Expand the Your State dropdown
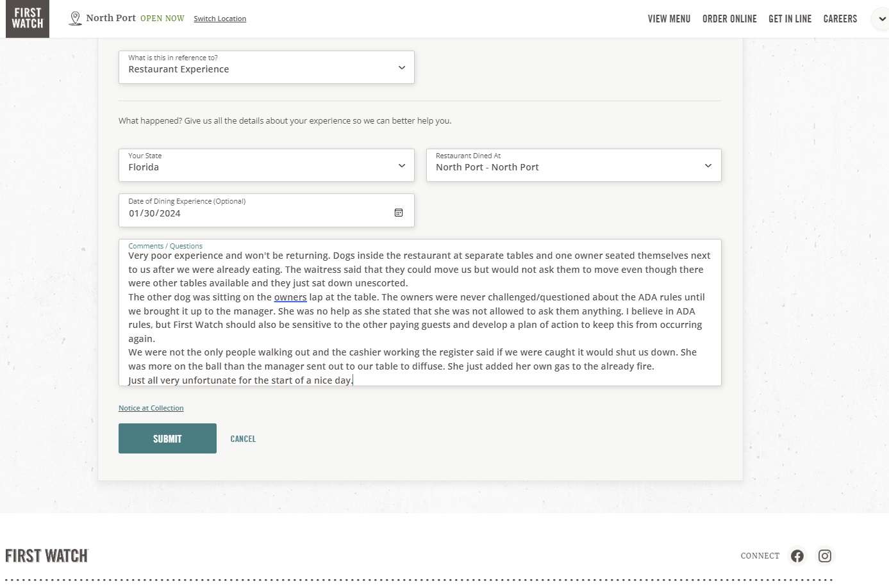 [x=266, y=165]
